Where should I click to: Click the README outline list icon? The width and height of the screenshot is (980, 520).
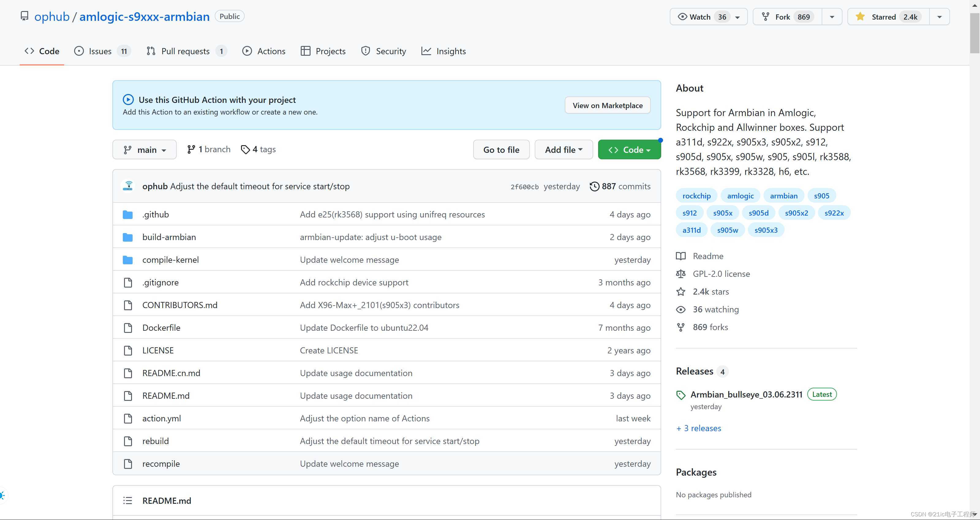tap(128, 501)
